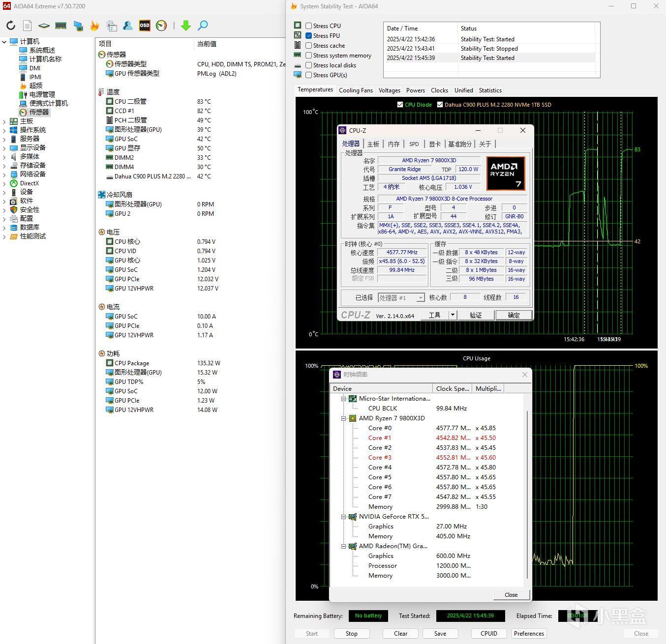Screen dimensions: 666x644
Task: Toggle the CPU Diode graph checkbox
Action: click(400, 105)
